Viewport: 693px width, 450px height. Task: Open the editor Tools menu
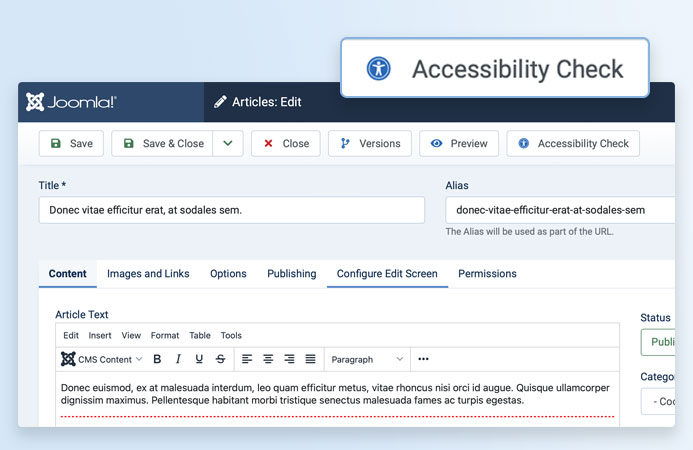coord(231,336)
